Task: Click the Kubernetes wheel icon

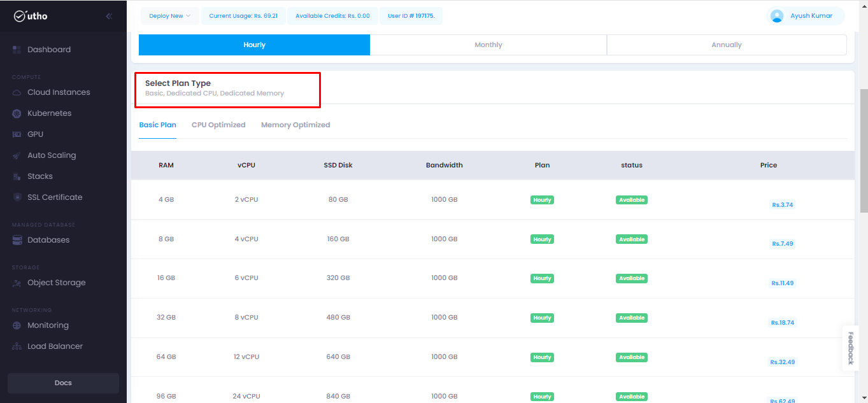Action: [17, 113]
